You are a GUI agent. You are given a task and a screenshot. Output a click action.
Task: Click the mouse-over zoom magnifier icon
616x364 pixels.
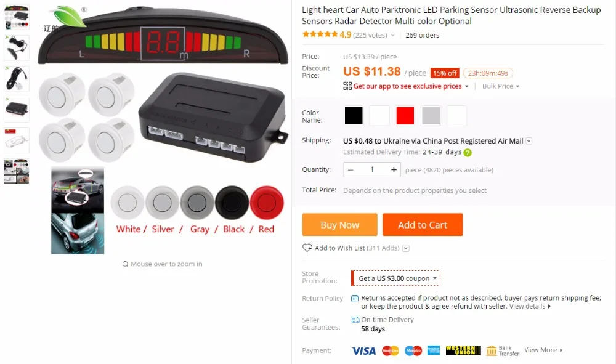125,264
